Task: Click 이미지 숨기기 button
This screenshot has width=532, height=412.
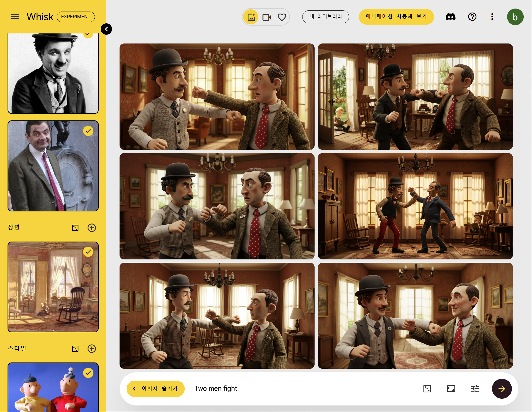Action: click(x=156, y=389)
